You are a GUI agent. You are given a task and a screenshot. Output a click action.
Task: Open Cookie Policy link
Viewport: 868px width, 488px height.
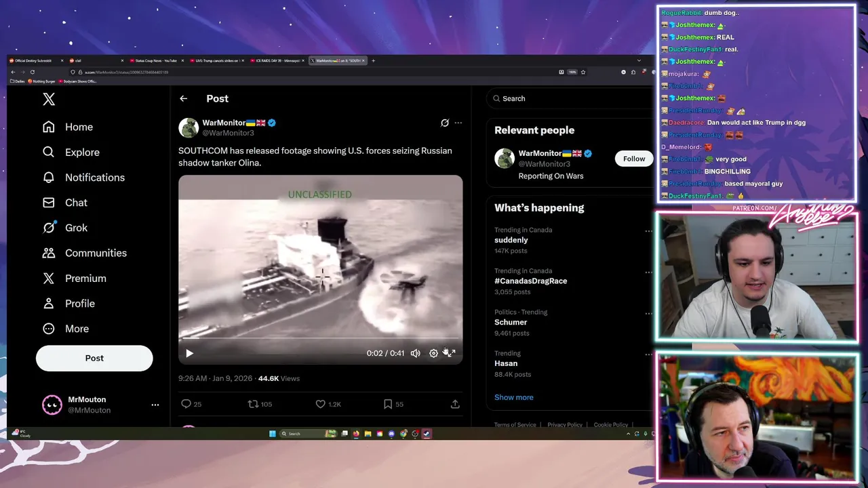611,425
